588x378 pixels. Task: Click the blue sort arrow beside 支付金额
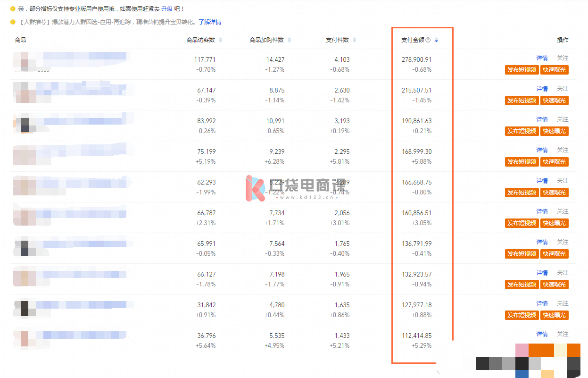[436, 41]
